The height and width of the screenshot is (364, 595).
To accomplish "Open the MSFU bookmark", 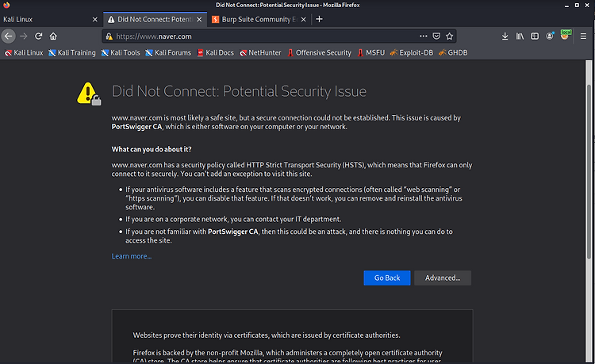I will (371, 52).
